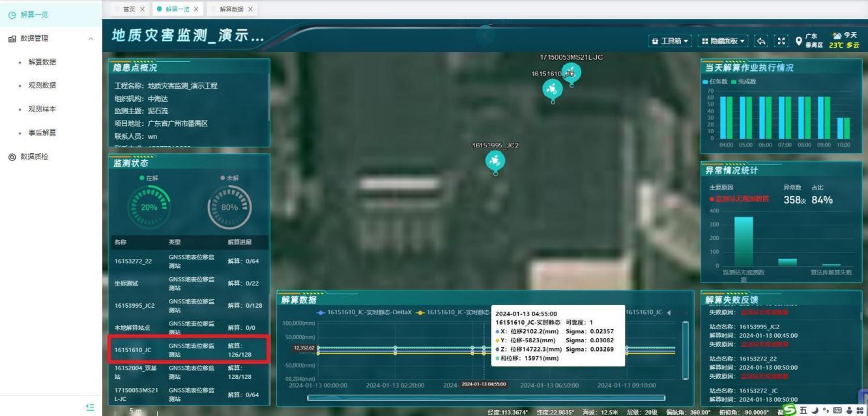Image resolution: width=868 pixels, height=416 pixels.
Task: Toggle 任务数 legend in task execution chart
Action: click(x=717, y=81)
